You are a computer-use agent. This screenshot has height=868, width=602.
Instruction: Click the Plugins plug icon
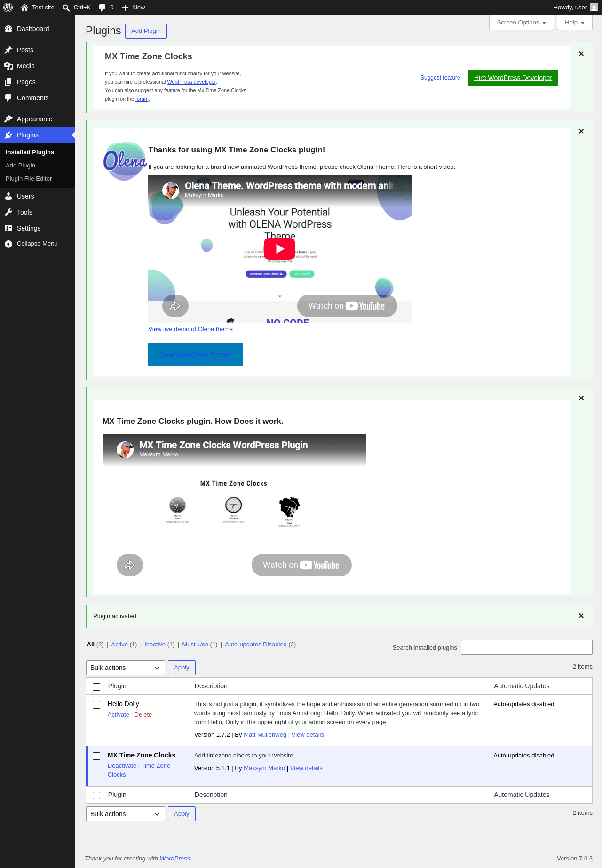point(8,135)
